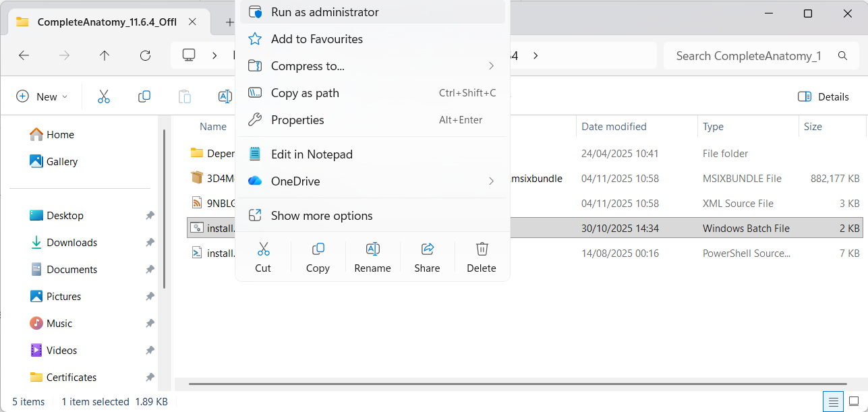Expand the Compress to submenu
868x412 pixels.
491,66
